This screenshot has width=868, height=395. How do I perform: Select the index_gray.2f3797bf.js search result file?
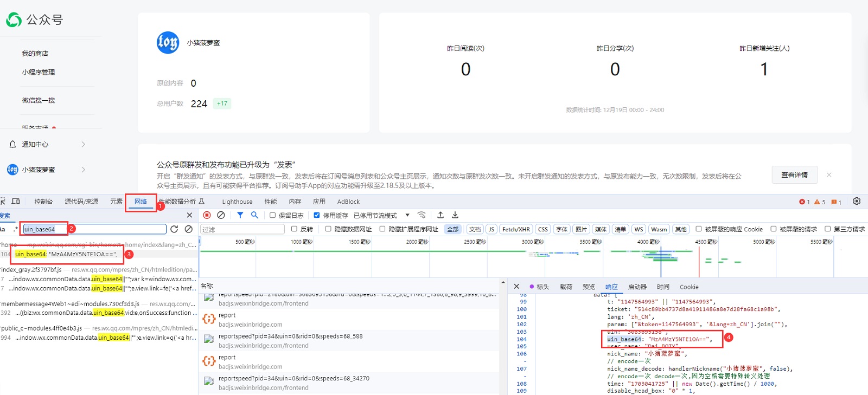pos(31,269)
